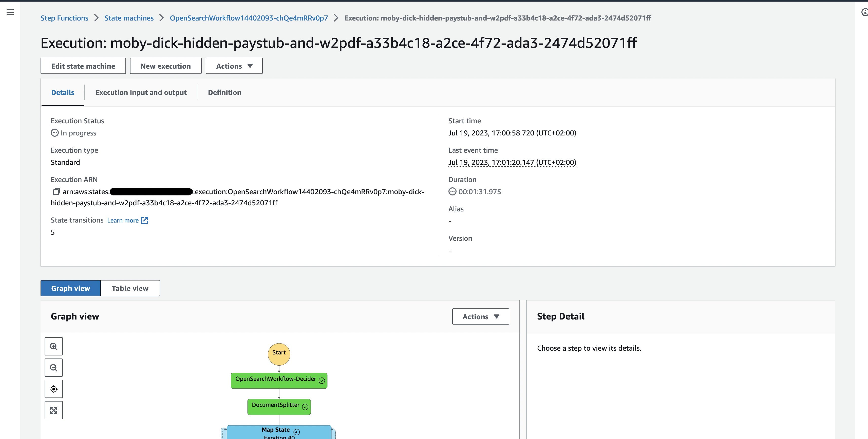Click the Edit state machine button
The image size is (868, 439).
pos(83,66)
